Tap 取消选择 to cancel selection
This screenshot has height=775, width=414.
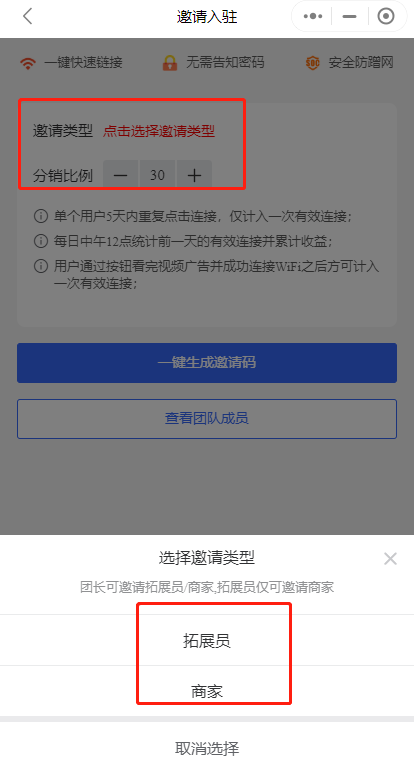(x=207, y=748)
